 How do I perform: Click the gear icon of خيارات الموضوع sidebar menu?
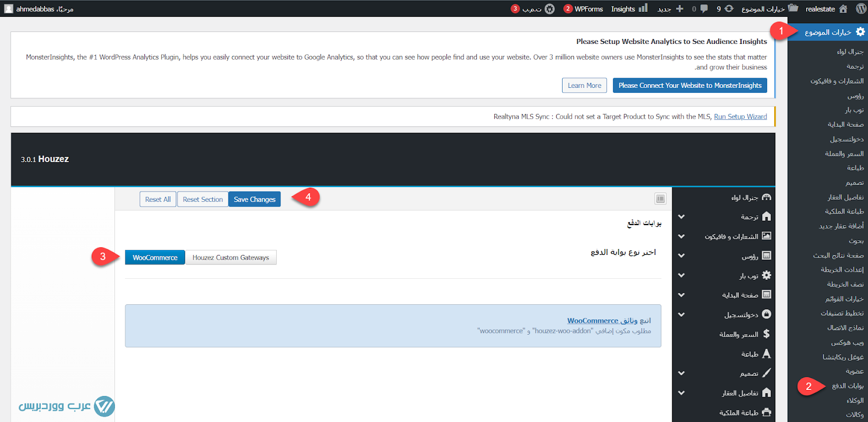(860, 32)
